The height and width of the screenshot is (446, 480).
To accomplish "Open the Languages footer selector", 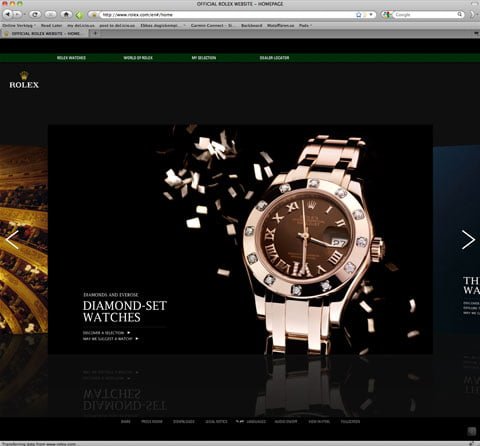I will (251, 422).
